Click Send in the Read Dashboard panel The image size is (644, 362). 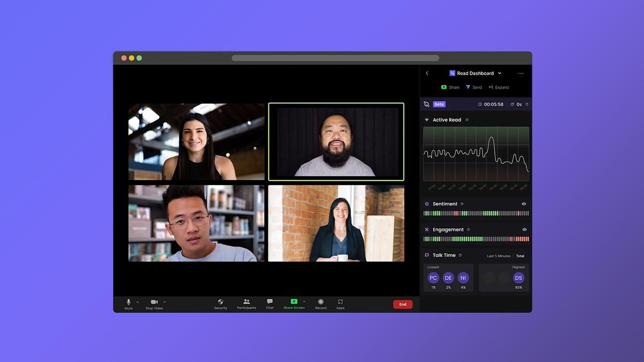474,87
